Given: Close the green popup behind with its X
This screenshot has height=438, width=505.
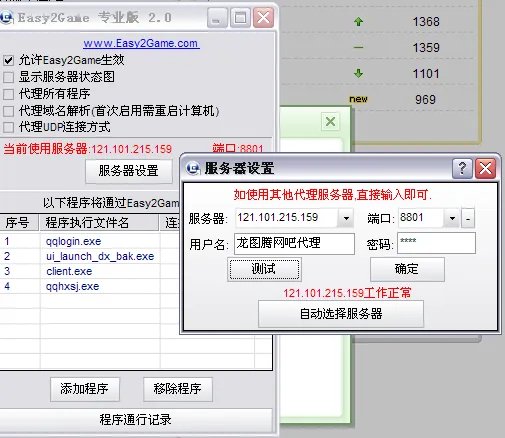Looking at the screenshot, I should pyautogui.click(x=330, y=122).
